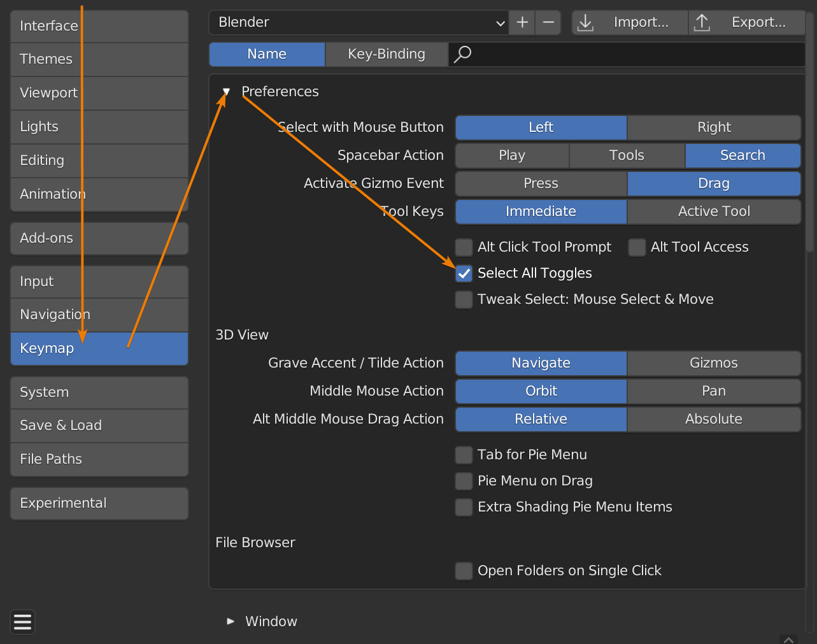Click the Import keymap download icon
The height and width of the screenshot is (644, 817).
click(585, 23)
